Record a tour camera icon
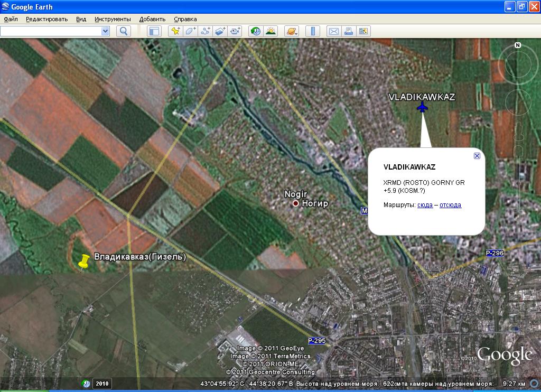This screenshot has height=392, width=541. click(235, 31)
